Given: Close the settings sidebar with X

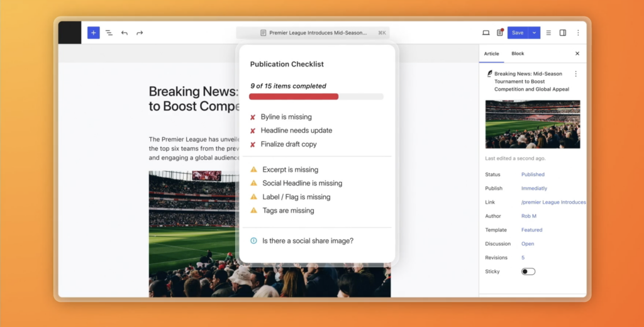Looking at the screenshot, I should (577, 53).
